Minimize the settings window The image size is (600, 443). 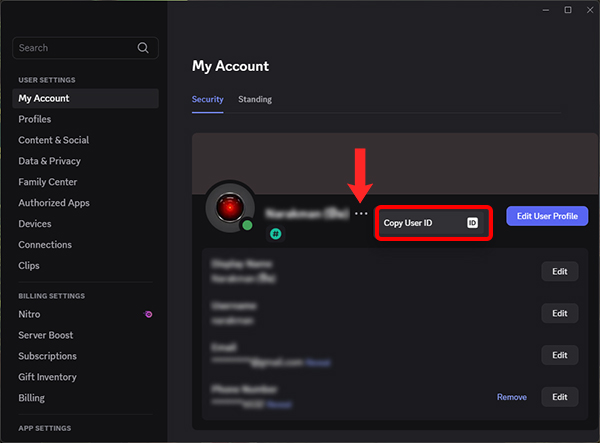(x=546, y=10)
